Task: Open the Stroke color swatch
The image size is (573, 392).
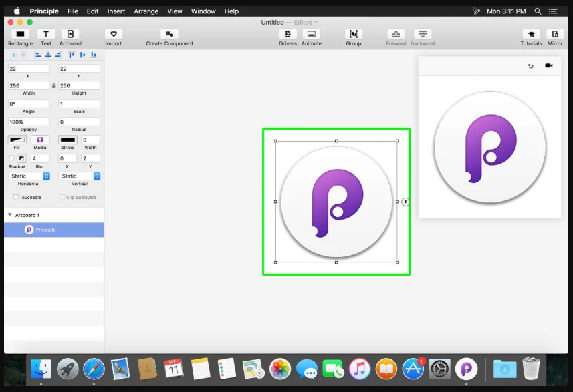Action: [x=68, y=140]
